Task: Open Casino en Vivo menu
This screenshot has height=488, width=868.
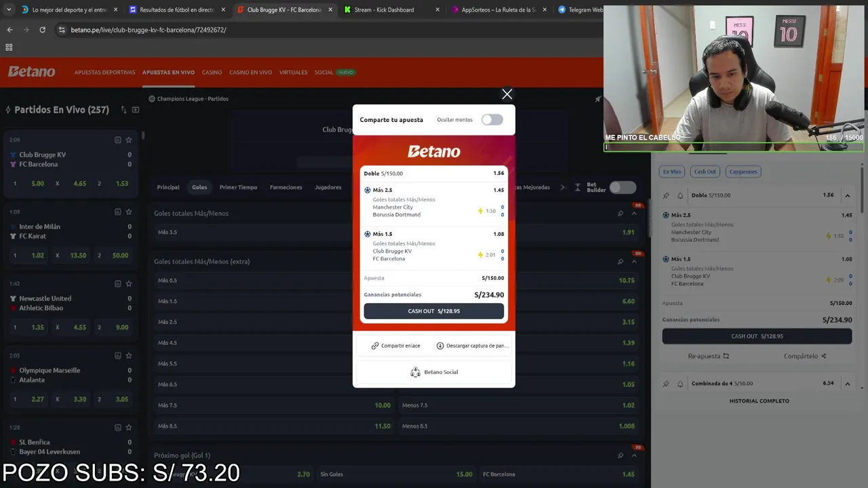Action: [250, 73]
